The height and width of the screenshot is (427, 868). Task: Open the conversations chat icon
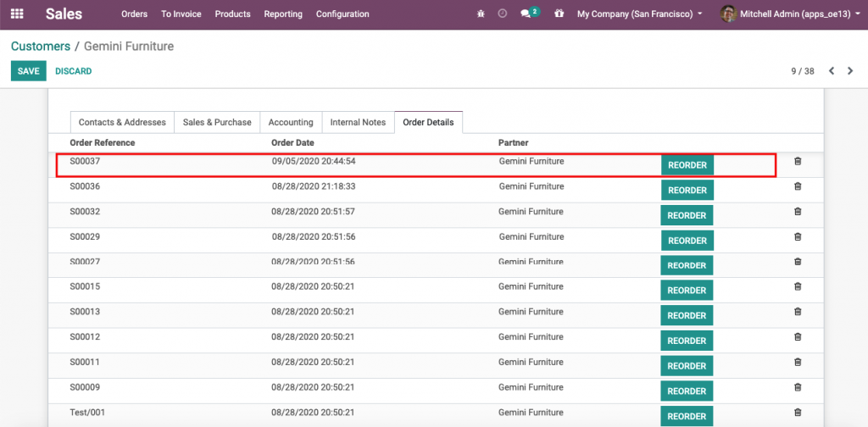click(526, 14)
